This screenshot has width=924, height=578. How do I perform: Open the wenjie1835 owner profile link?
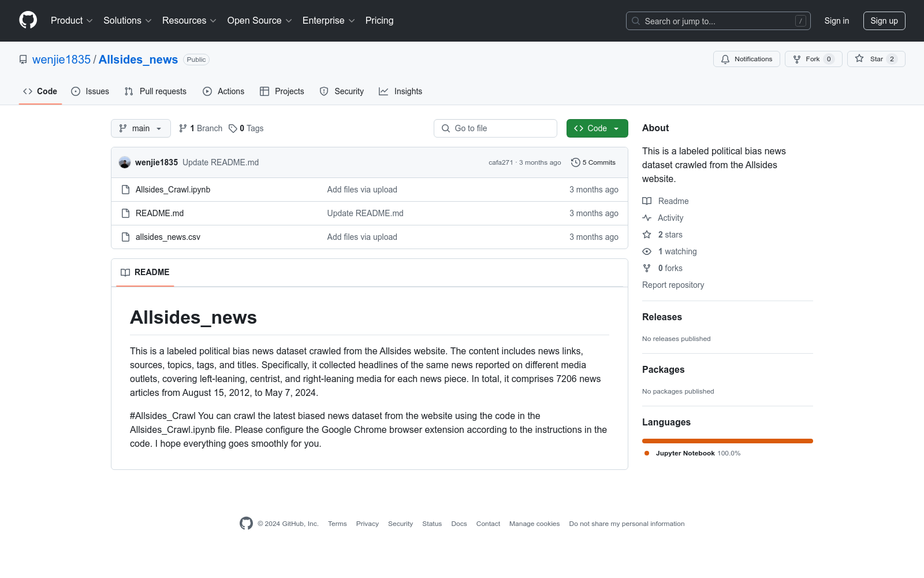click(61, 60)
